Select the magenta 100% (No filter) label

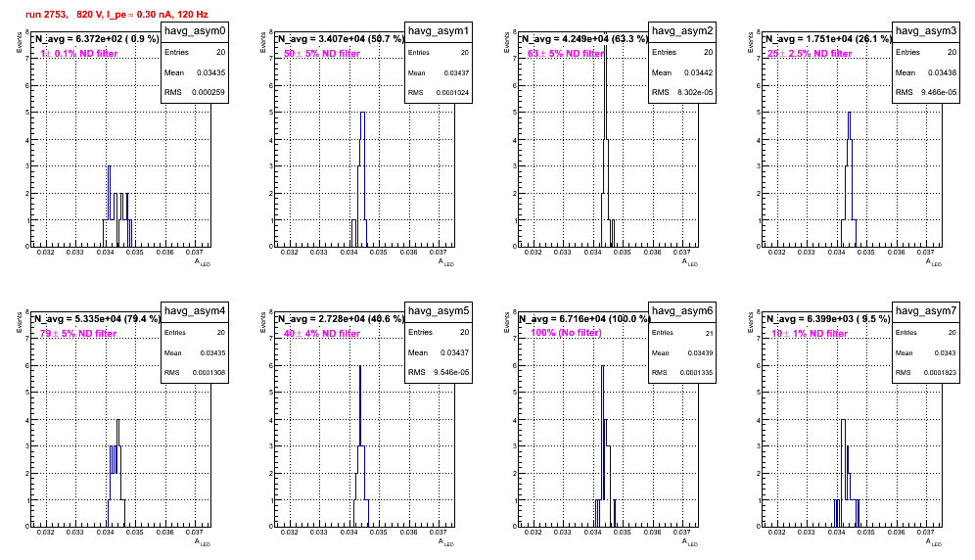[x=566, y=333]
